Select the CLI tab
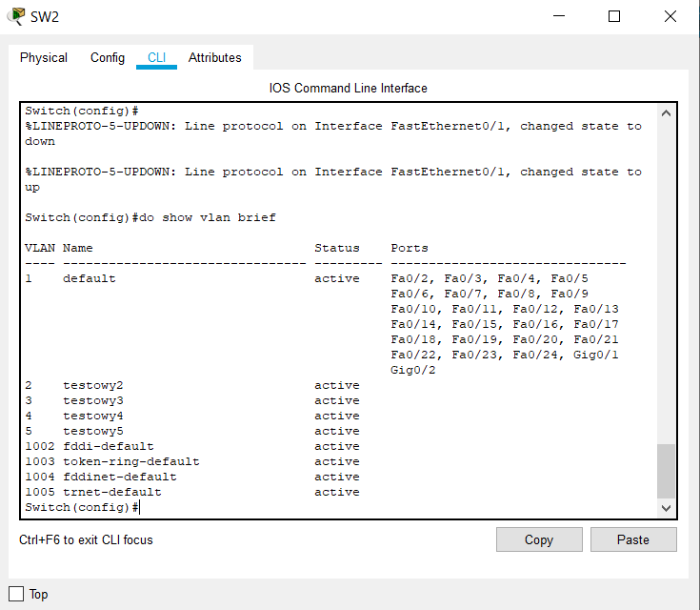The width and height of the screenshot is (700, 610). point(156,57)
